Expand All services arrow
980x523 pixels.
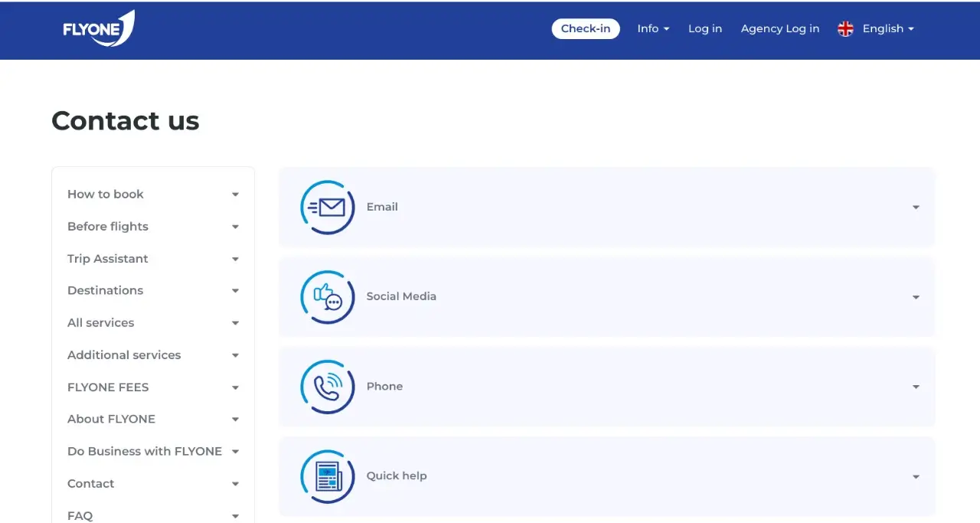(x=235, y=323)
